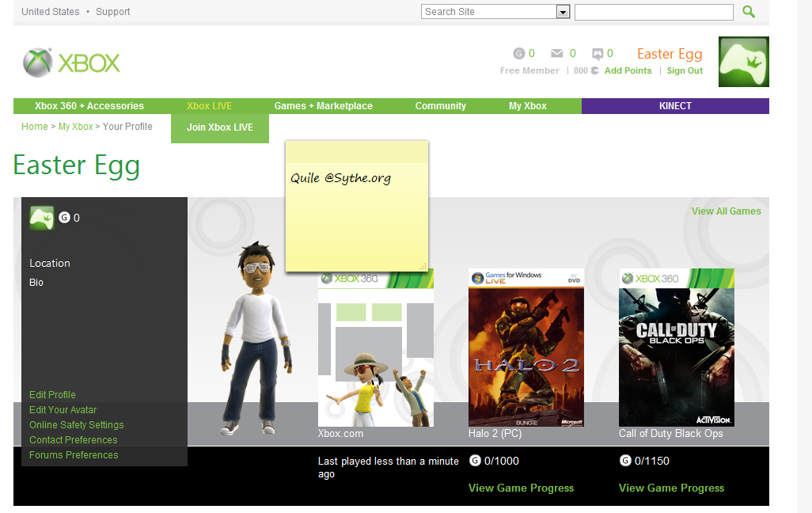
Task: Select Join Xbox LIVE submenu item
Action: pyautogui.click(x=220, y=127)
